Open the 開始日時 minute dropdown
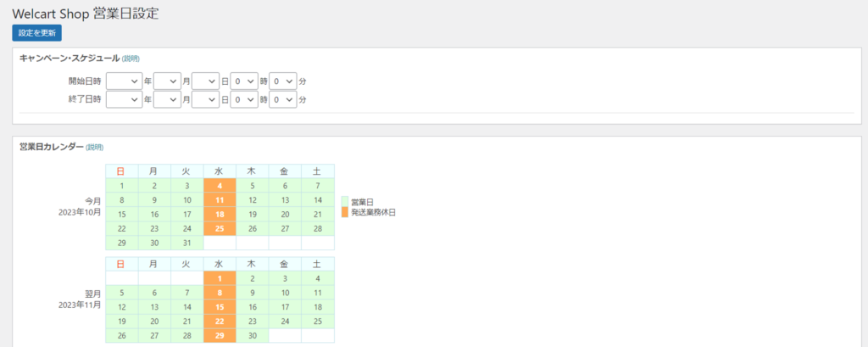The width and height of the screenshot is (868, 347). 283,81
